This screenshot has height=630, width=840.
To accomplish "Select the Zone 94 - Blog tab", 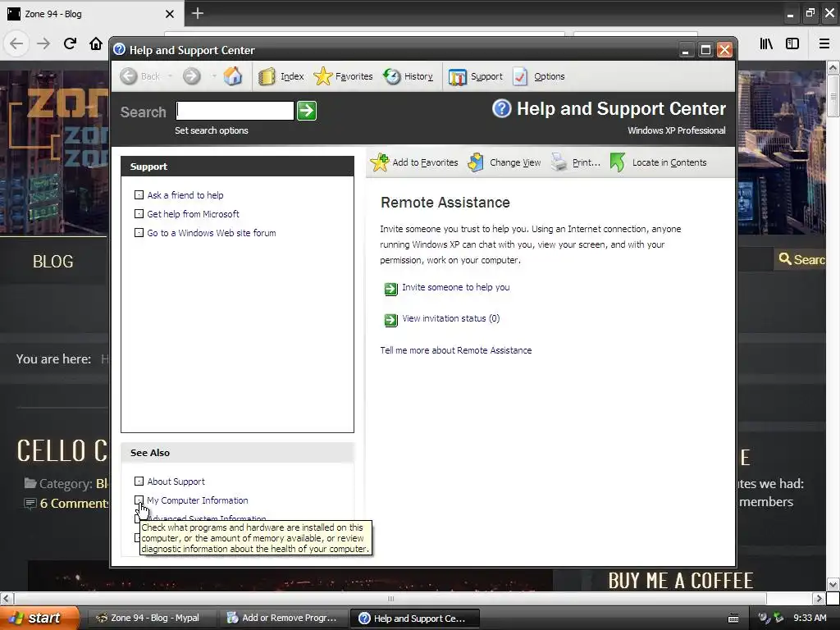I will (92, 14).
